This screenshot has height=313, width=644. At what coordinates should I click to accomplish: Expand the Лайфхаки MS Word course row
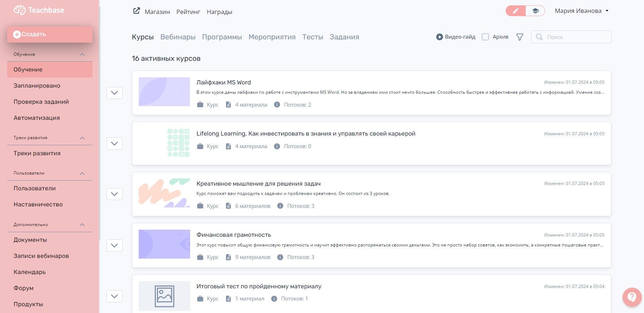[114, 93]
